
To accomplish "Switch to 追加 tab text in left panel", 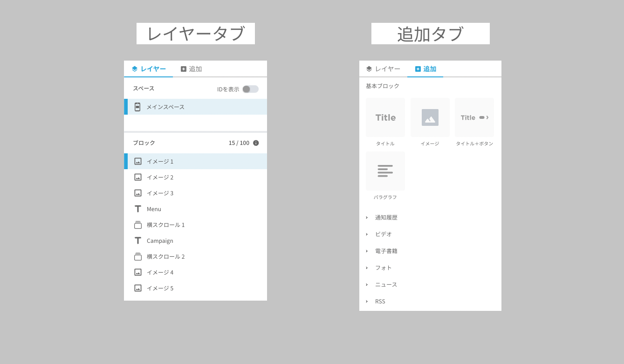I will (195, 69).
